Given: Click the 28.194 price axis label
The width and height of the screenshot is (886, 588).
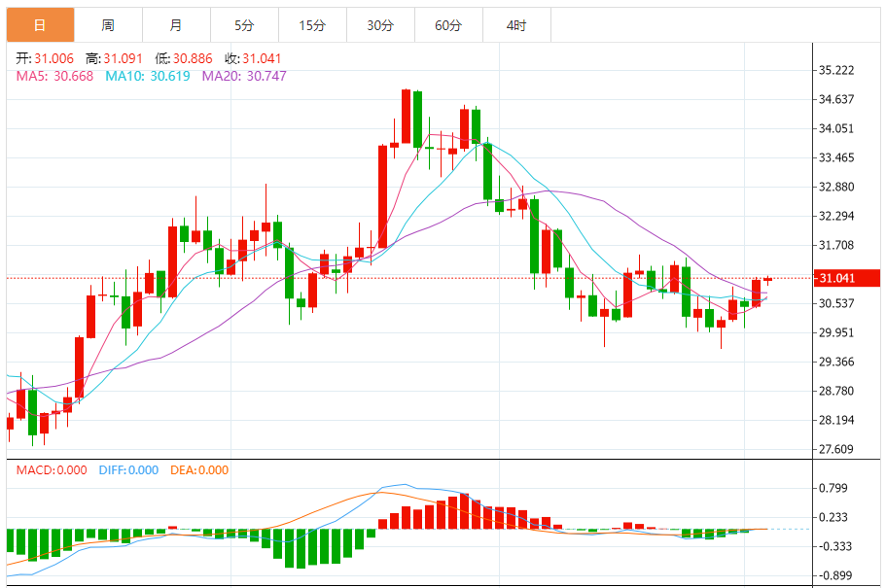Looking at the screenshot, I should (x=836, y=420).
